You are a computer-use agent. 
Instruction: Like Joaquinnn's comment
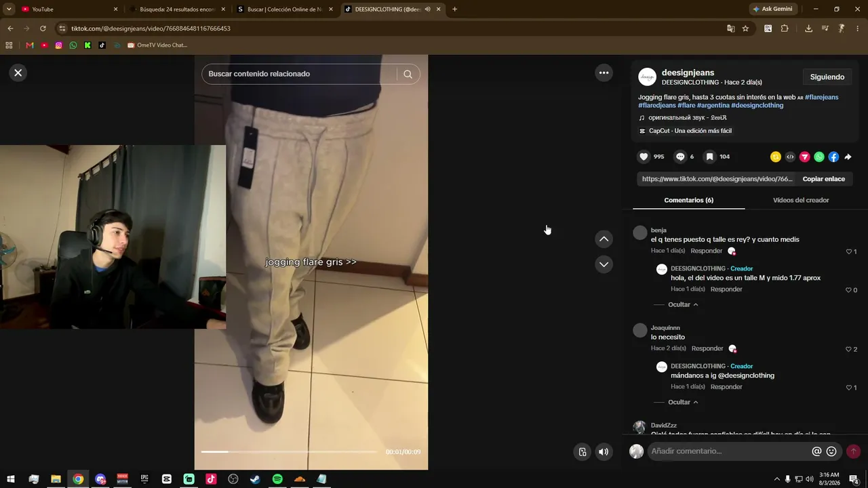coord(849,349)
